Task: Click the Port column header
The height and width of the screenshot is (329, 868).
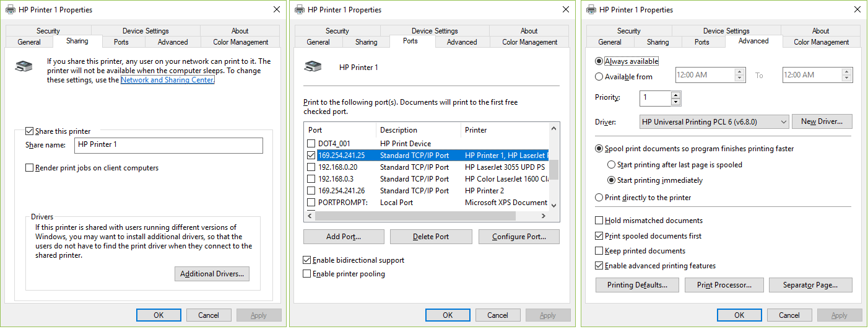Action: coord(341,130)
